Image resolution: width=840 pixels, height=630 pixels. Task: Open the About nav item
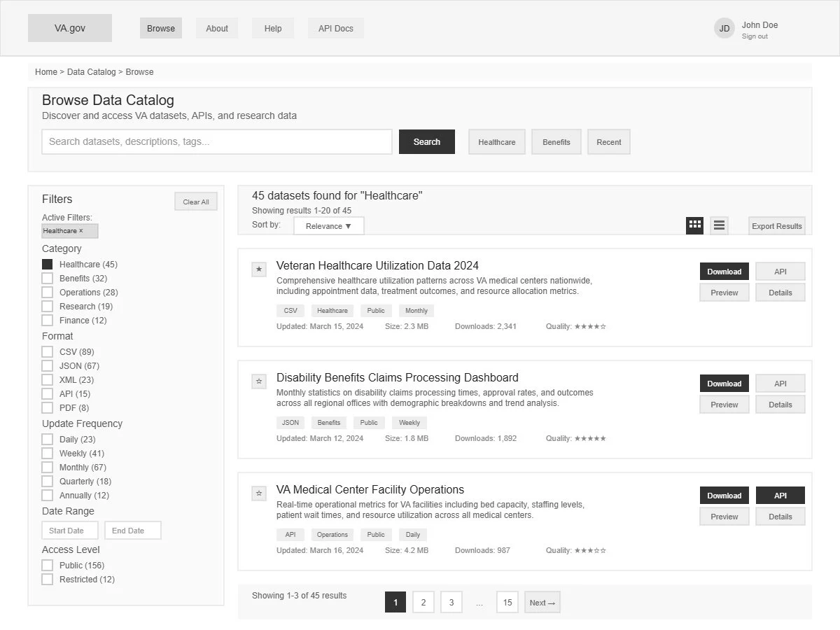point(217,29)
